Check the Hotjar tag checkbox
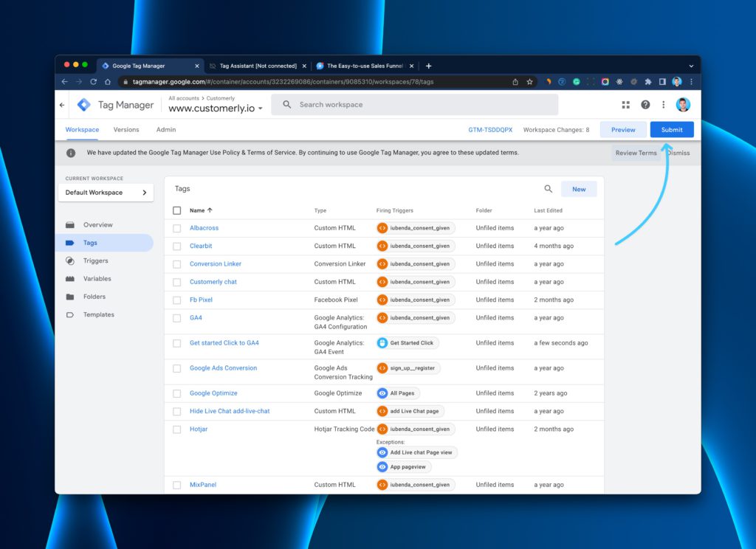The image size is (756, 549). [x=177, y=429]
